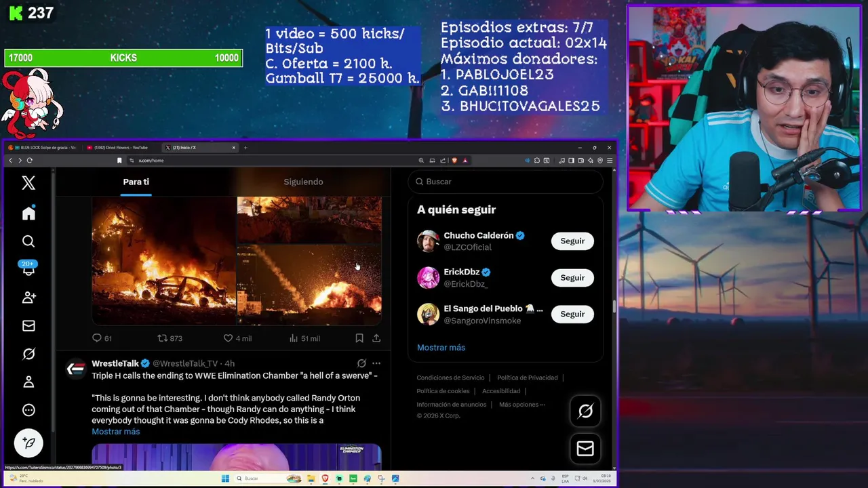Viewport: 868px width, 488px height.
Task: Open Política de Privacidad link
Action: [528, 378]
